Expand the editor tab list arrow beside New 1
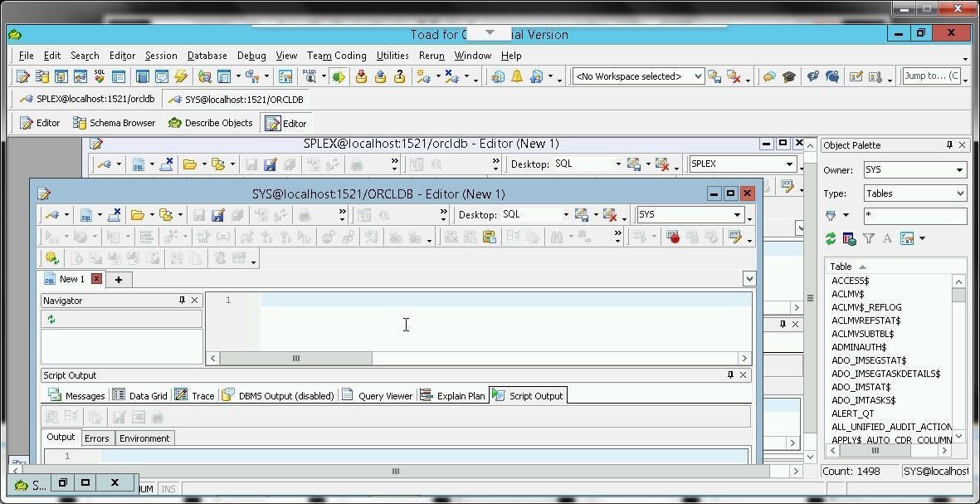The width and height of the screenshot is (980, 504). [x=749, y=279]
